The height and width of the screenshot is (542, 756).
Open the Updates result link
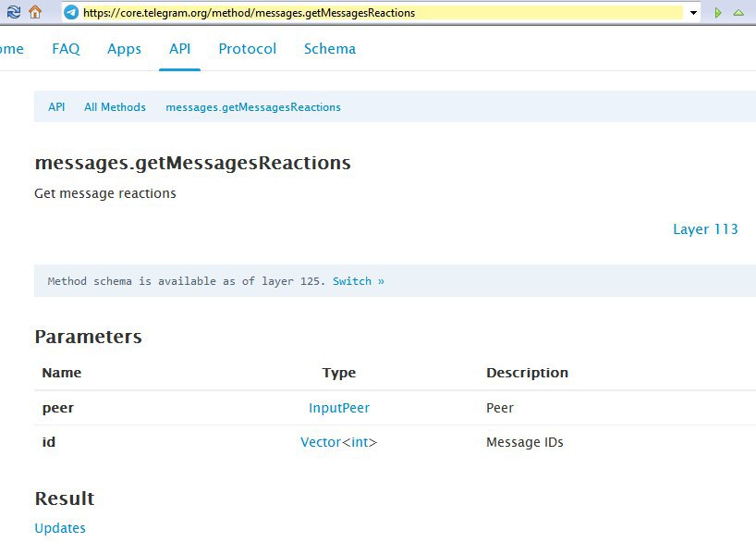coord(60,528)
